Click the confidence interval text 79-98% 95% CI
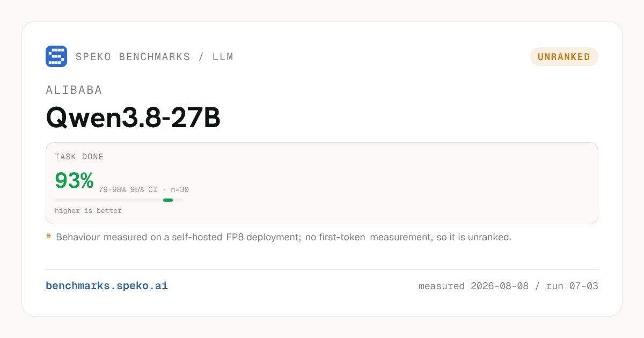The image size is (644, 338). [128, 190]
